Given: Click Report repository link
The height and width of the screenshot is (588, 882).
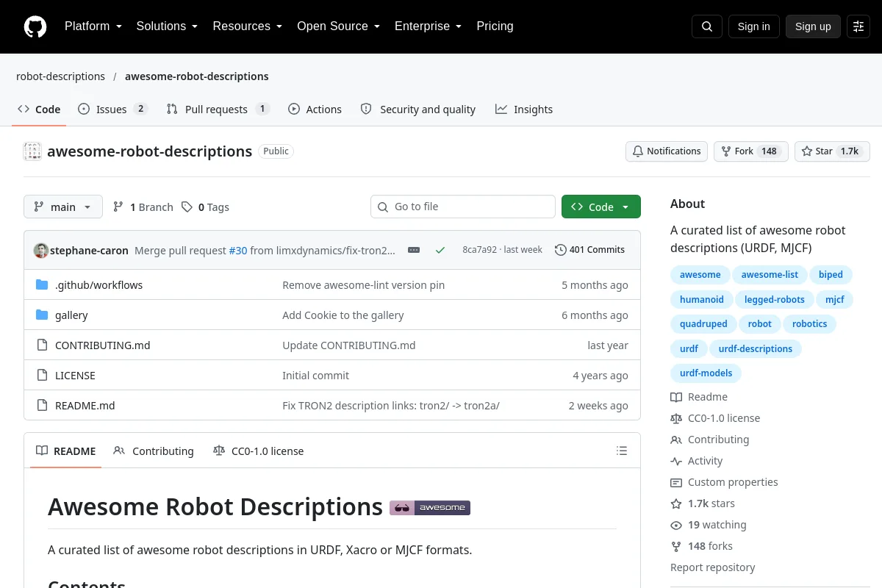Looking at the screenshot, I should pos(713,567).
